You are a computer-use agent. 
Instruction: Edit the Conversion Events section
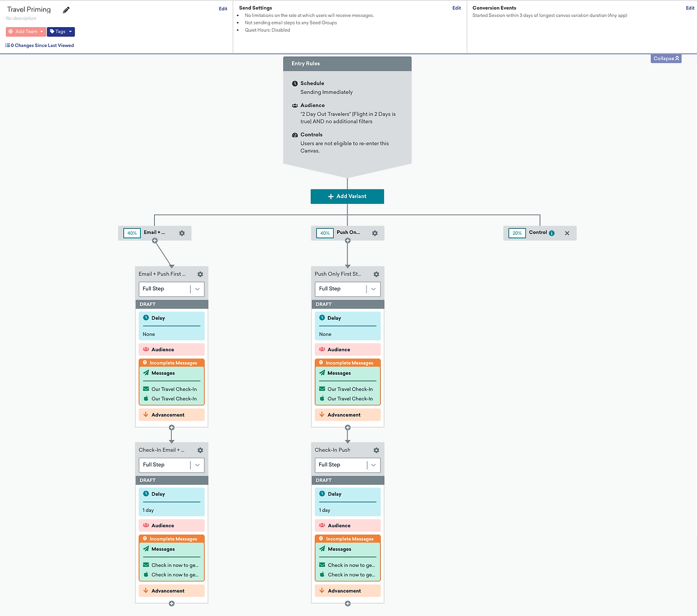click(x=690, y=8)
